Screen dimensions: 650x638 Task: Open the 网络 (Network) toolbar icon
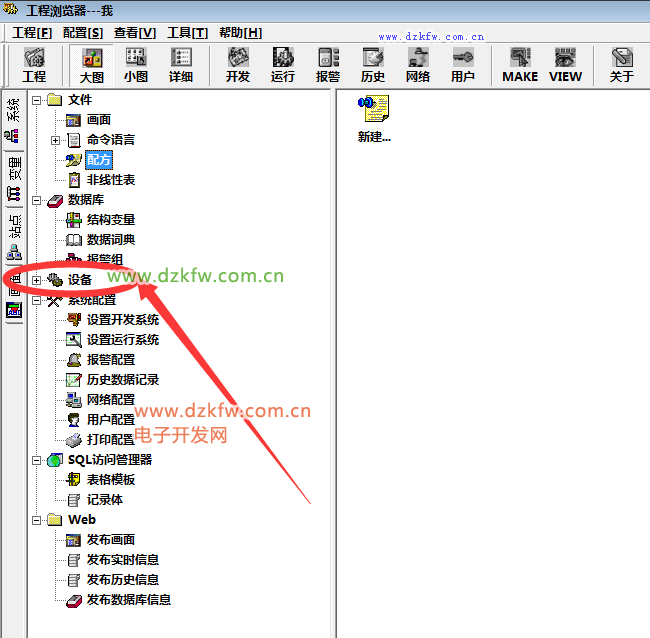tap(418, 65)
